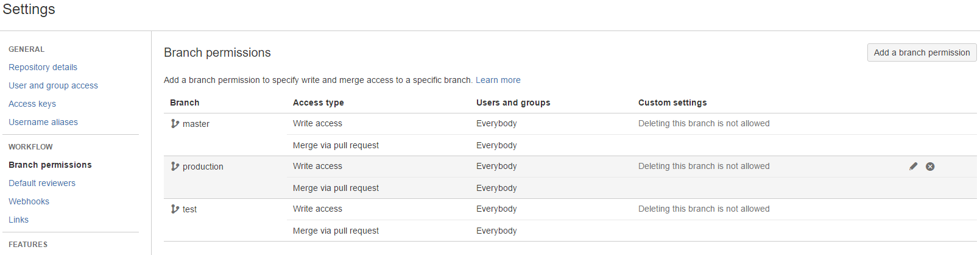Image resolution: width=980 pixels, height=255 pixels.
Task: Open Links settings
Action: tap(18, 220)
